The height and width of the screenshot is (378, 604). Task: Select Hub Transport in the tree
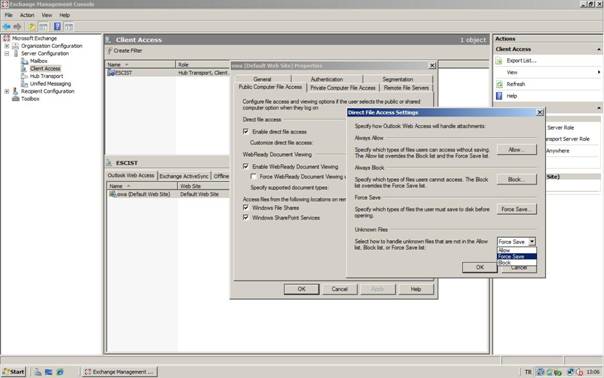pos(46,76)
